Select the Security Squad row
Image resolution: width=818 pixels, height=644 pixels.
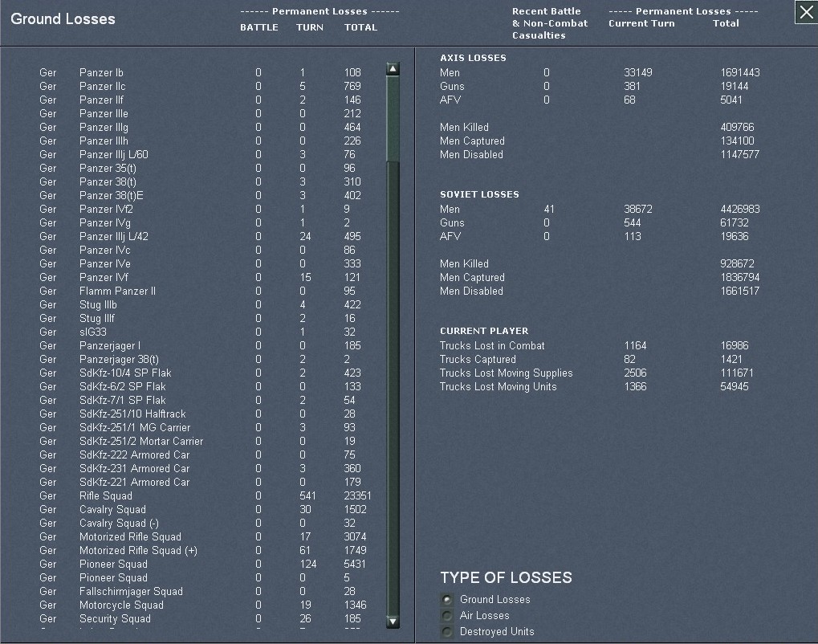click(x=115, y=619)
